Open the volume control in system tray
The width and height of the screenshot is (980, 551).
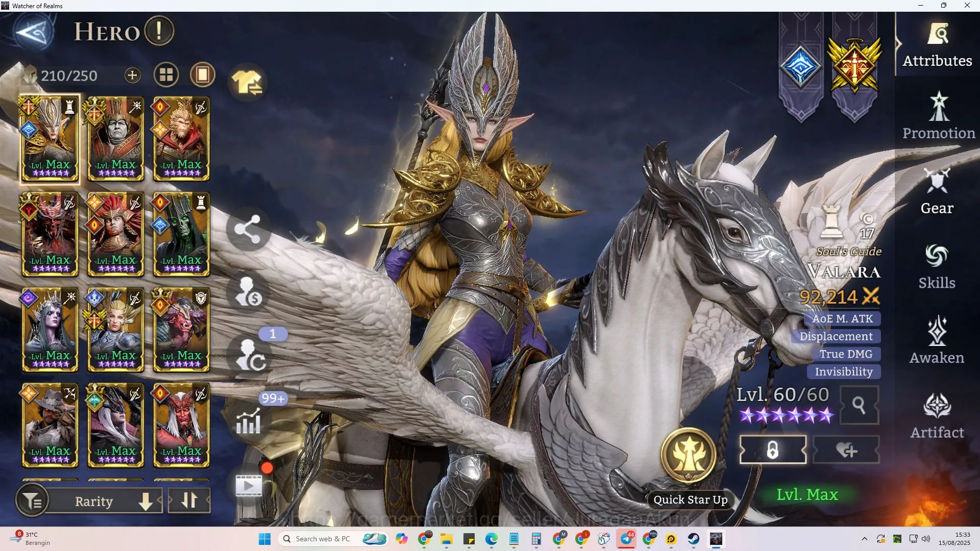point(926,539)
